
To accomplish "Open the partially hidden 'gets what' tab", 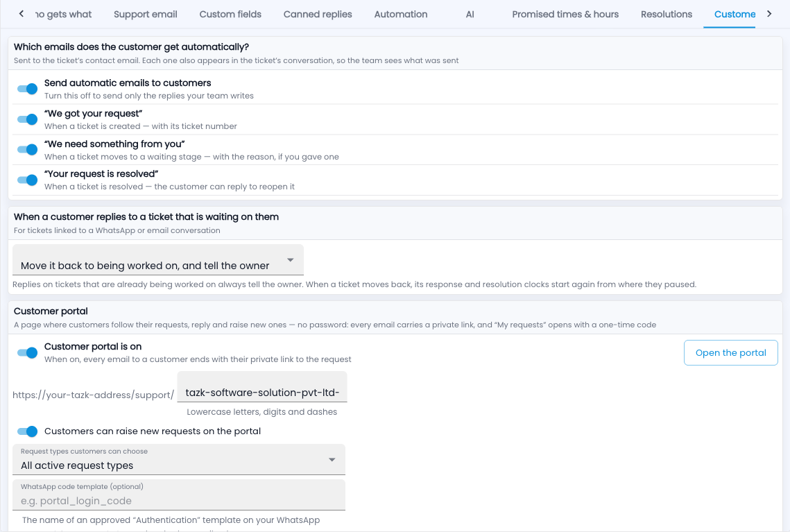I will 64,14.
